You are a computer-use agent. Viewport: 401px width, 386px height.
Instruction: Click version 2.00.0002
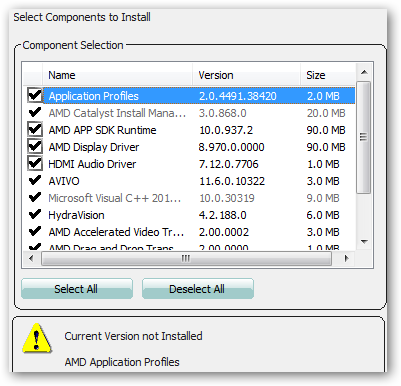click(x=224, y=232)
